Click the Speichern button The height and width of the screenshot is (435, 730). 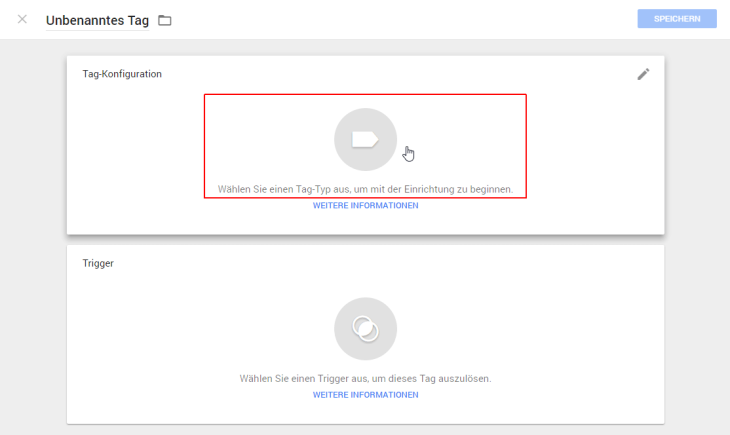[677, 19]
